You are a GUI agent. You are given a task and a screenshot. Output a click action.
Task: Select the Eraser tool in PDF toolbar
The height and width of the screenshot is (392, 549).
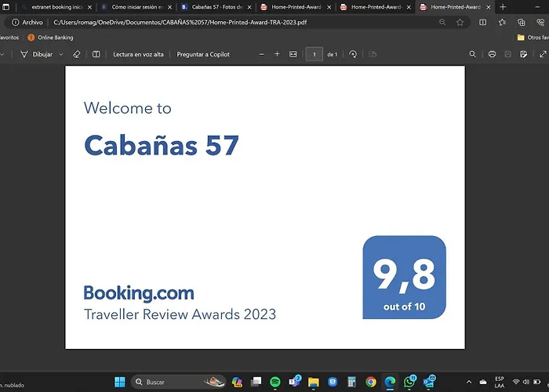(x=76, y=54)
